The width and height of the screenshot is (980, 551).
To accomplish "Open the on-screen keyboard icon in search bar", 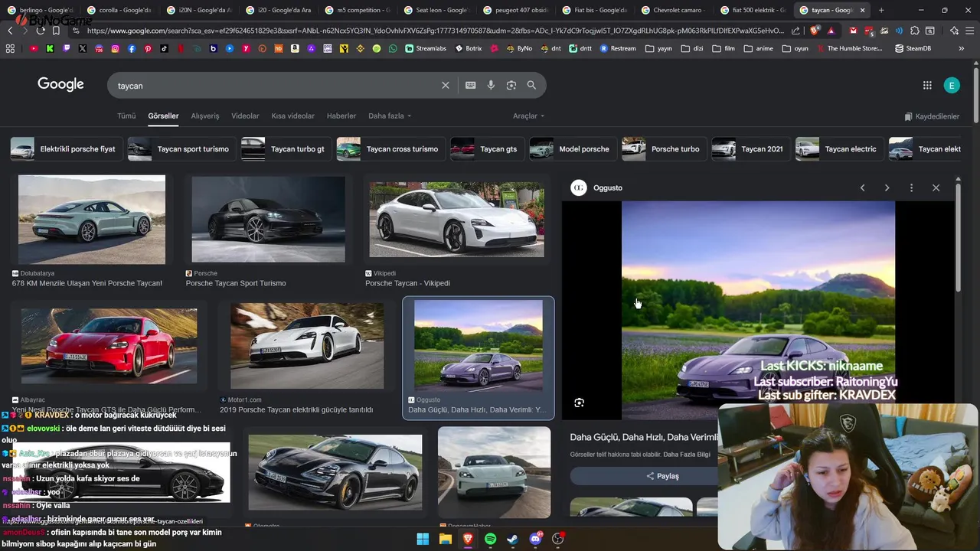I will coord(470,86).
